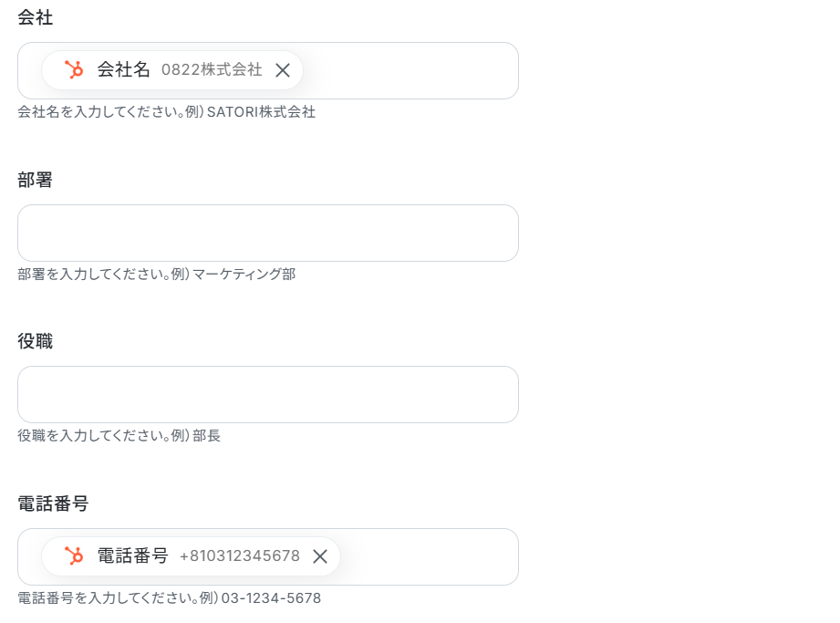Remove the 会社名 0822株式会社 chip

click(x=283, y=70)
